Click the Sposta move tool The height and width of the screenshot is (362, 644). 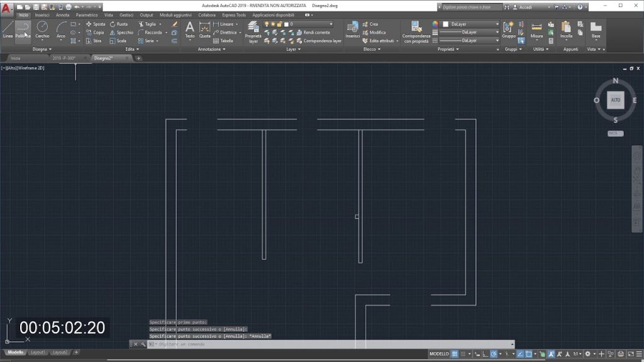tap(96, 25)
